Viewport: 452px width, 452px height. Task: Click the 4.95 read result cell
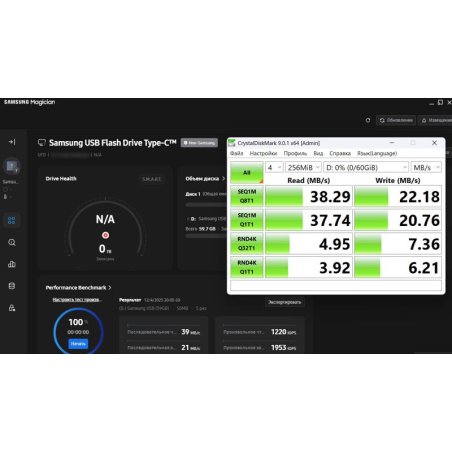[x=309, y=244]
